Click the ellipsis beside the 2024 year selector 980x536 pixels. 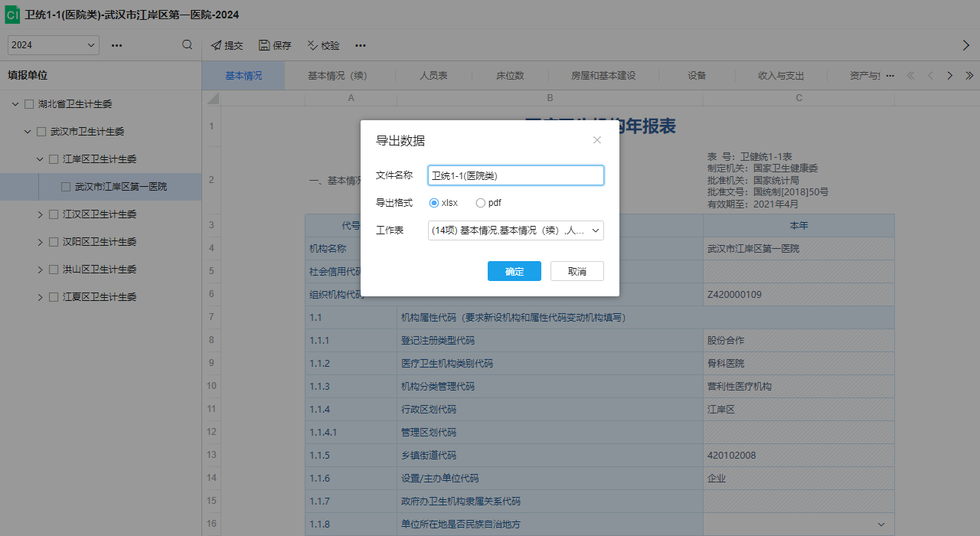(x=116, y=45)
